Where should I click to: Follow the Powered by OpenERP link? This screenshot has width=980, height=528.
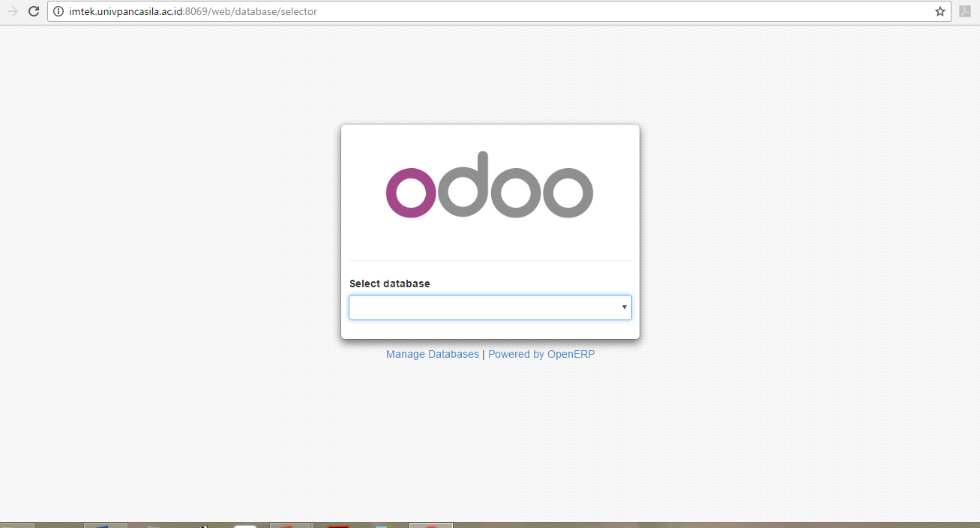[x=541, y=354]
